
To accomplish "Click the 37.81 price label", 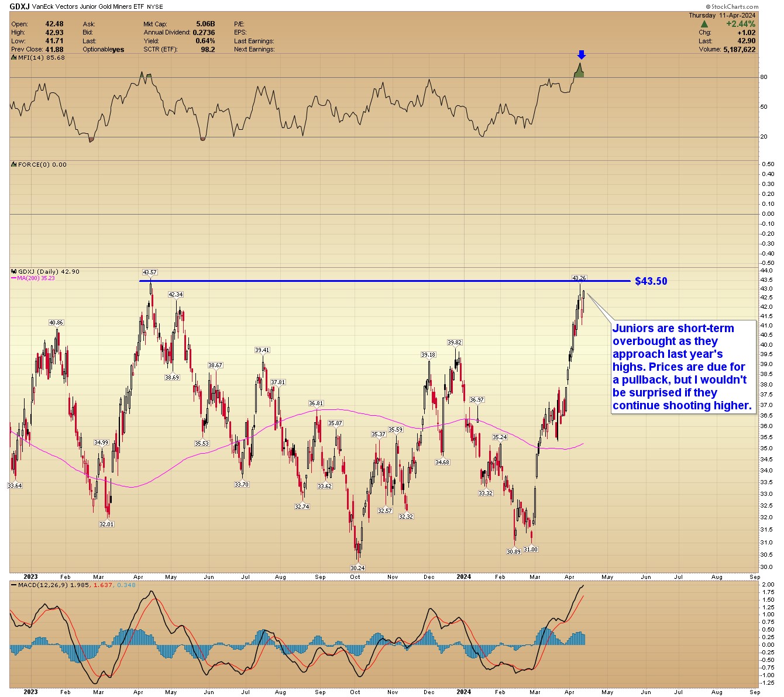I will pyautogui.click(x=278, y=382).
